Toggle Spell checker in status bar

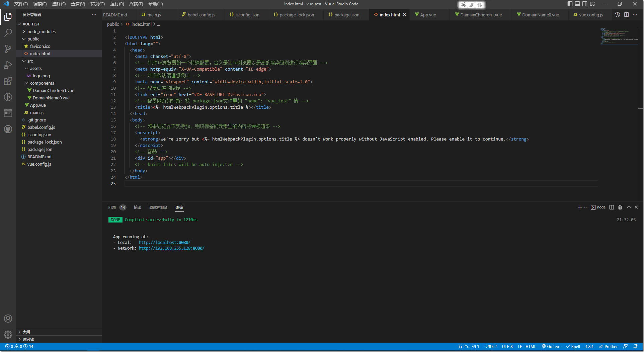[573, 347]
